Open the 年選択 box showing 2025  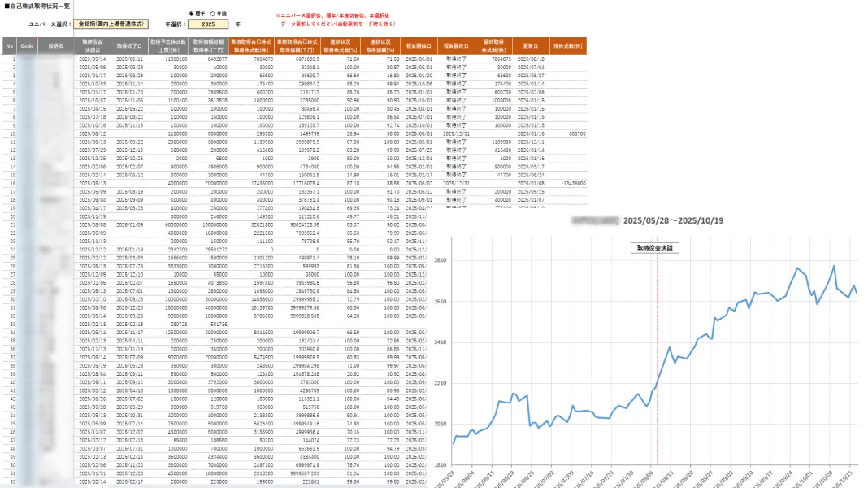tap(208, 24)
